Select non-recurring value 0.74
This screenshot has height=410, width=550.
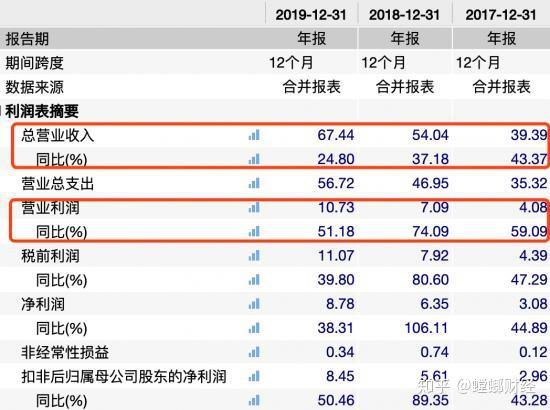(x=434, y=352)
